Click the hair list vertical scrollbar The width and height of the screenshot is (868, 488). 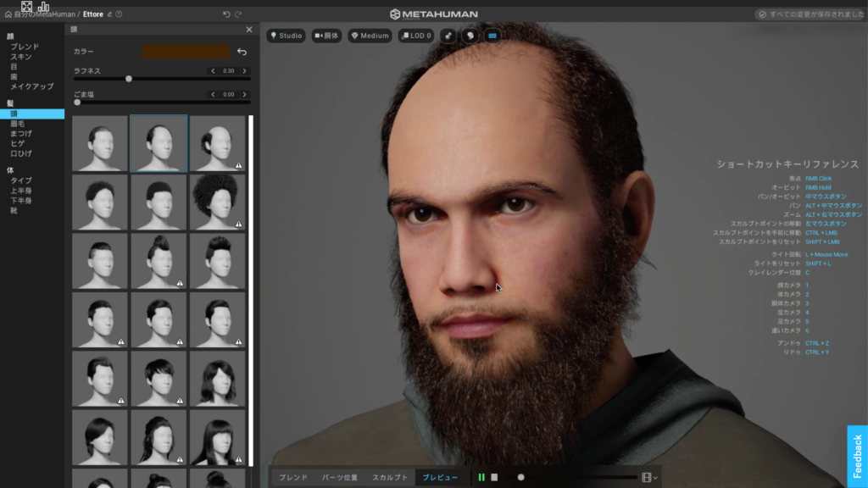click(x=251, y=291)
